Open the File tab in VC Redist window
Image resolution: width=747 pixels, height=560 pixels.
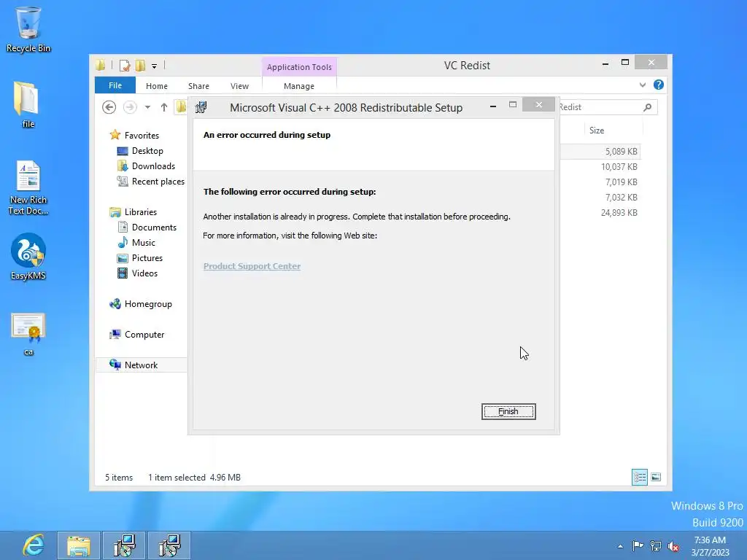coord(115,85)
